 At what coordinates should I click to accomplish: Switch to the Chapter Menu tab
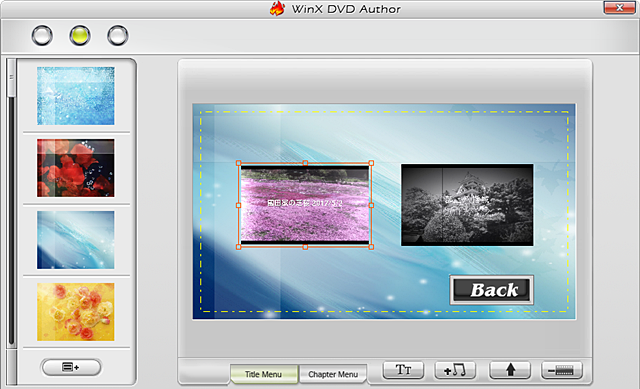333,374
